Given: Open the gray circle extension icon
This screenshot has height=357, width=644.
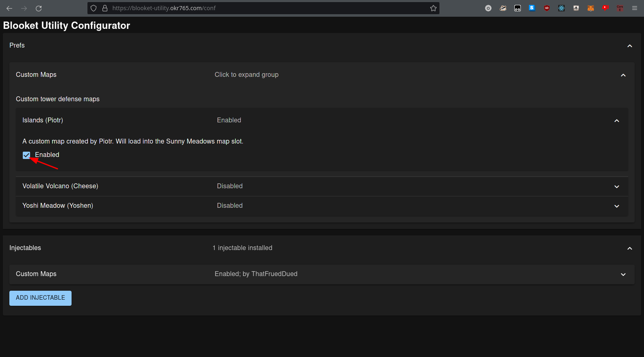Looking at the screenshot, I should 488,8.
